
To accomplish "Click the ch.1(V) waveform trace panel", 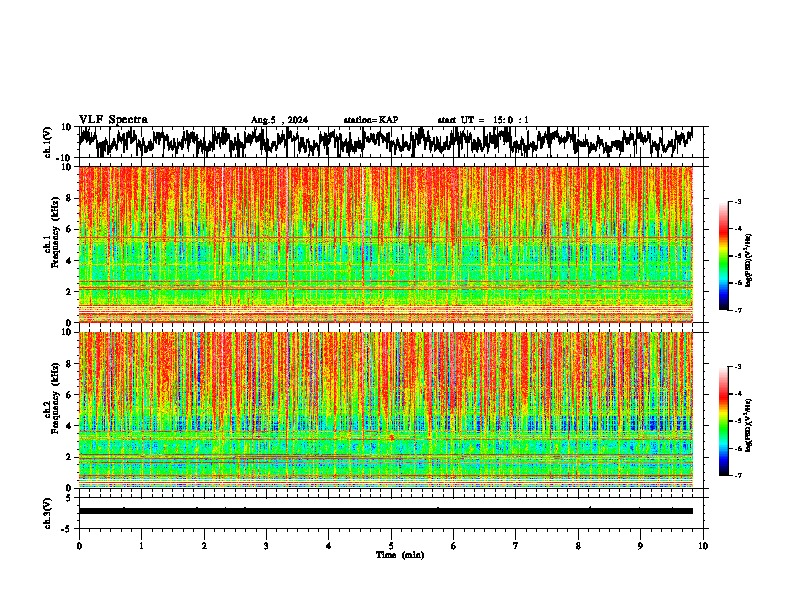I will point(390,142).
